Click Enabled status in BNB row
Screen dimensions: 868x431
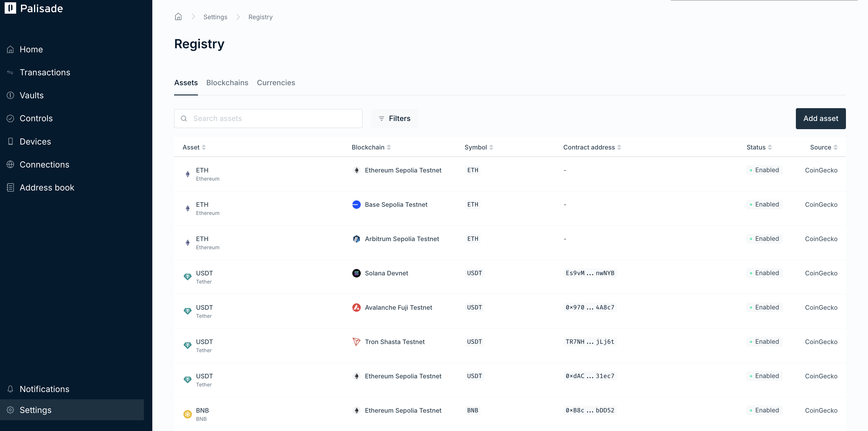pos(764,410)
